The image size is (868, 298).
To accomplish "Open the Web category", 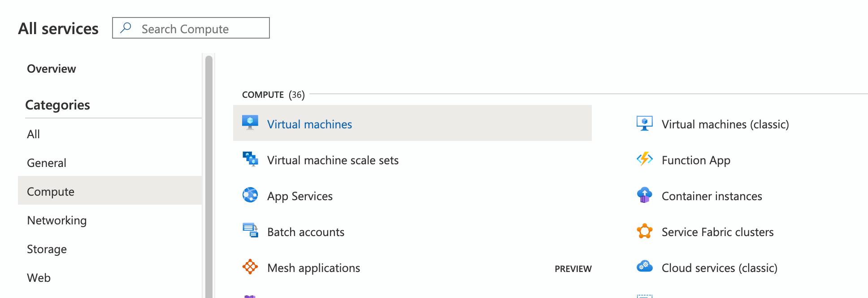I will pyautogui.click(x=39, y=278).
